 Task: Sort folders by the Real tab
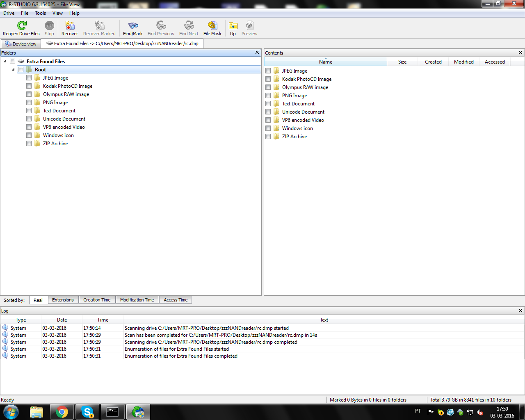(38, 300)
